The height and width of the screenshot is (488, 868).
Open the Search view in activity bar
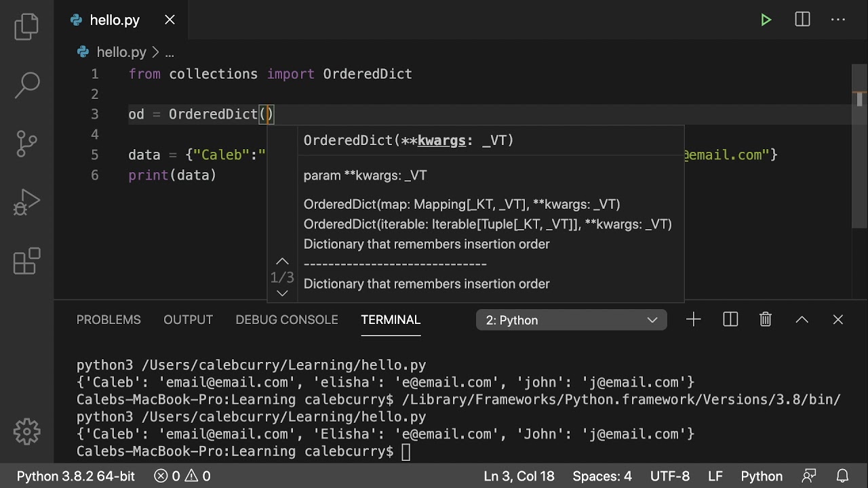pos(27,85)
